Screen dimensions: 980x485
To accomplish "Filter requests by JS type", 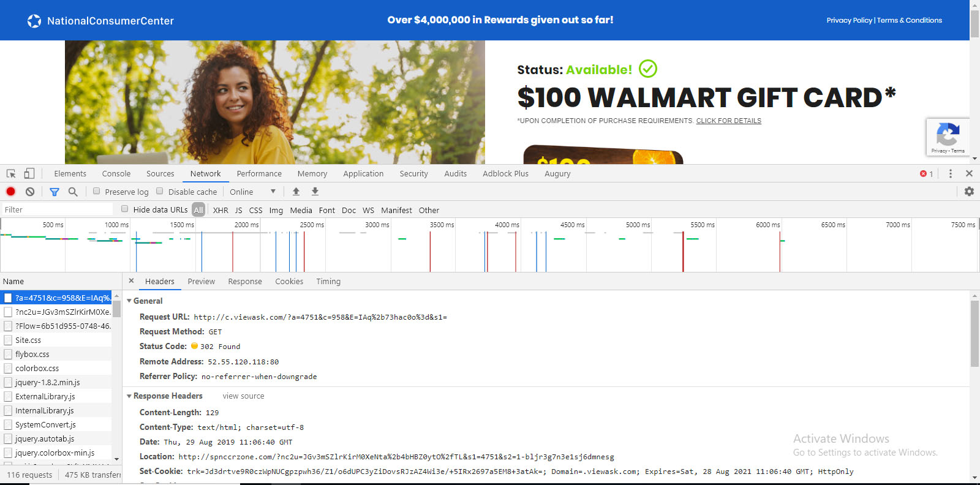I will coord(239,210).
